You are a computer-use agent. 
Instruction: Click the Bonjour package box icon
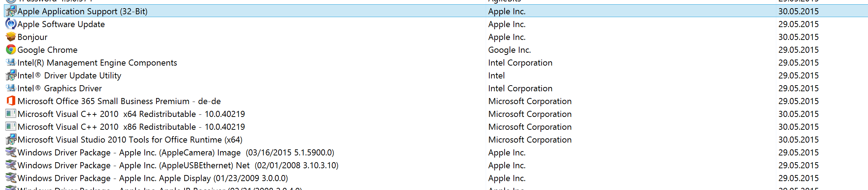click(x=11, y=37)
